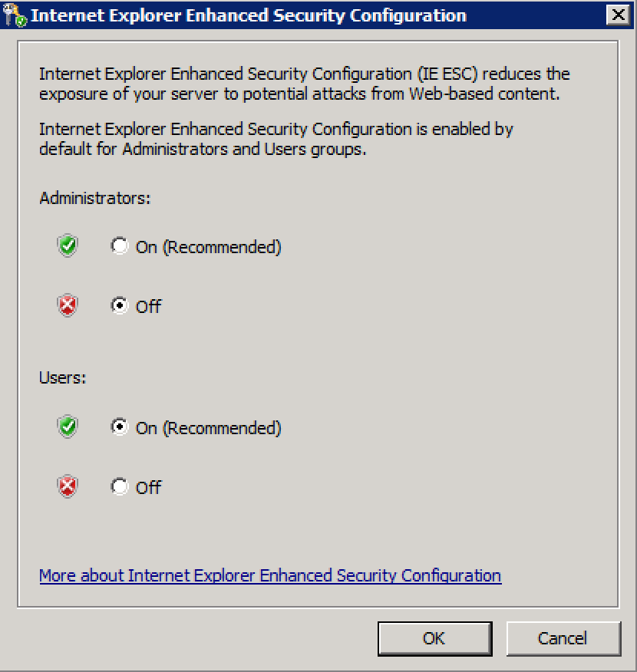
Task: Click the Users 'Off' label text
Action: [148, 488]
